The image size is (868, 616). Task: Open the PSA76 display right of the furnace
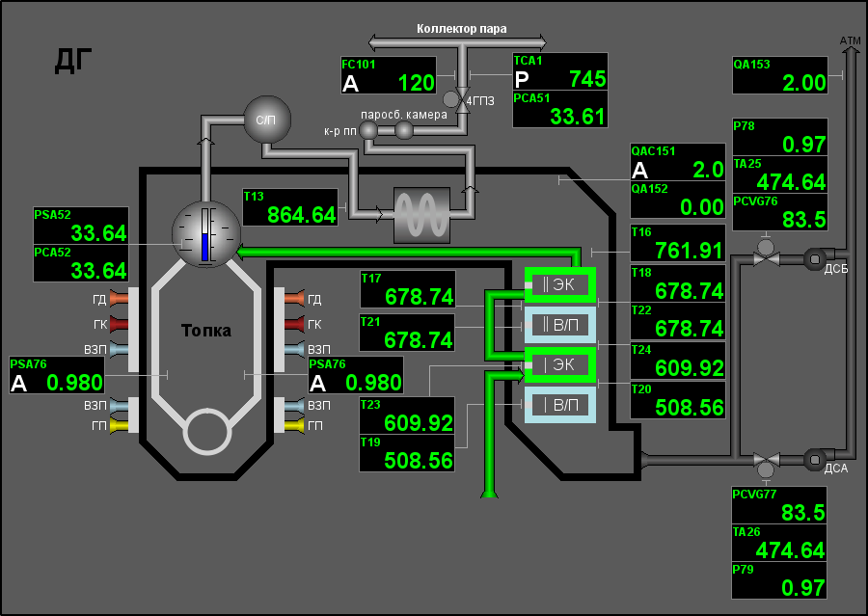pos(356,375)
